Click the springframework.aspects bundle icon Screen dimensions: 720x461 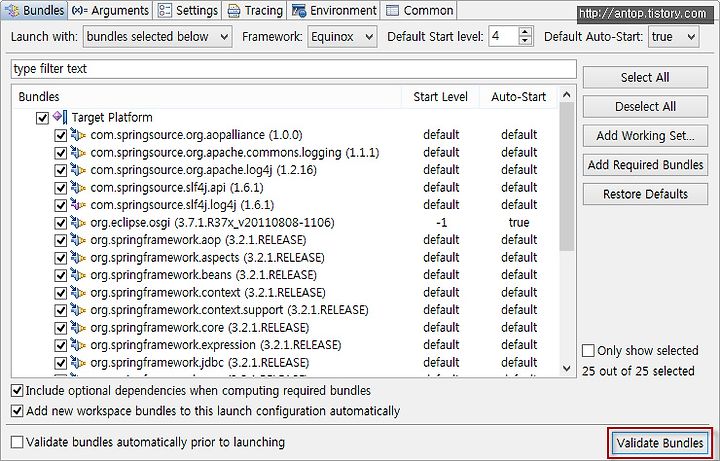click(x=78, y=258)
